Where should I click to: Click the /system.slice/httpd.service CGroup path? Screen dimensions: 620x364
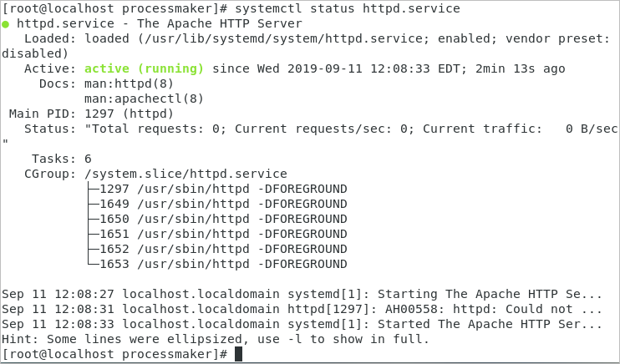(x=185, y=174)
